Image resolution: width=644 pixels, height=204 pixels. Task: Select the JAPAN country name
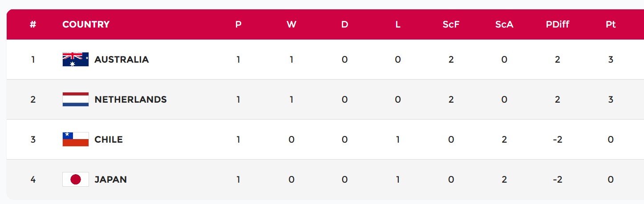pyautogui.click(x=111, y=180)
